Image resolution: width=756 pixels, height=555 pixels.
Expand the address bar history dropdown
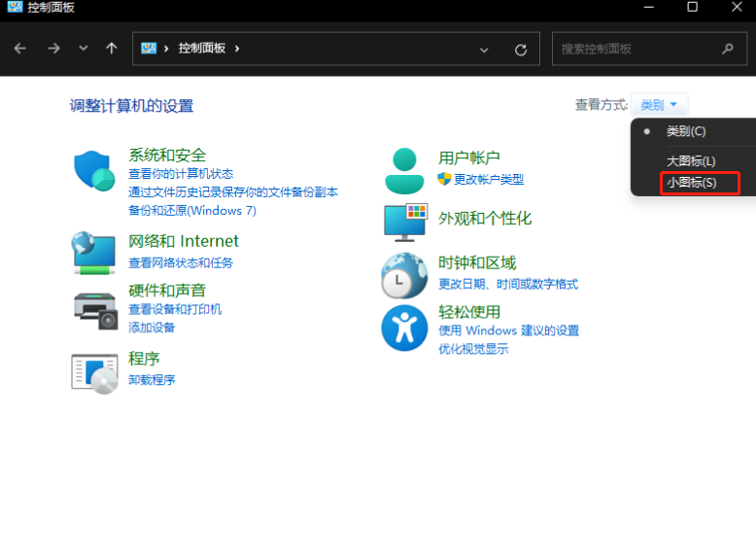(x=484, y=49)
